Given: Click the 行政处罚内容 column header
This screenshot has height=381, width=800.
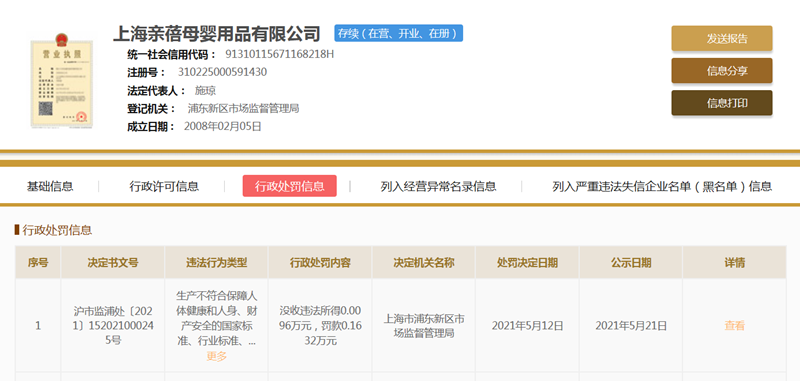Looking at the screenshot, I should (320, 263).
